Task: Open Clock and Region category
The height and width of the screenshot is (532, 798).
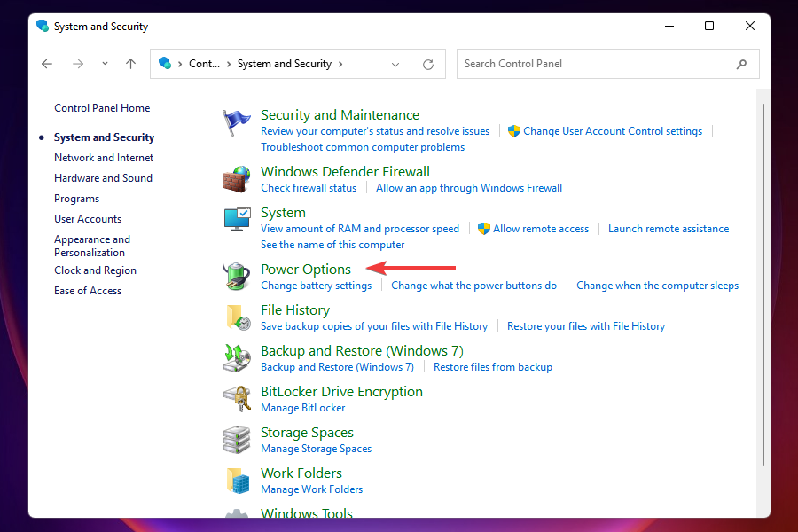Action: point(95,270)
